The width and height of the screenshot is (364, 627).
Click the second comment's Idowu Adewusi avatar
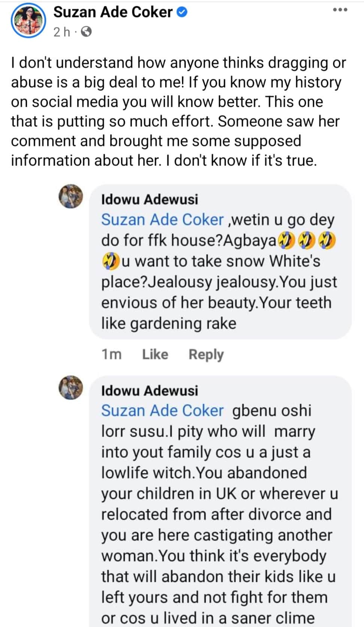pyautogui.click(x=71, y=387)
